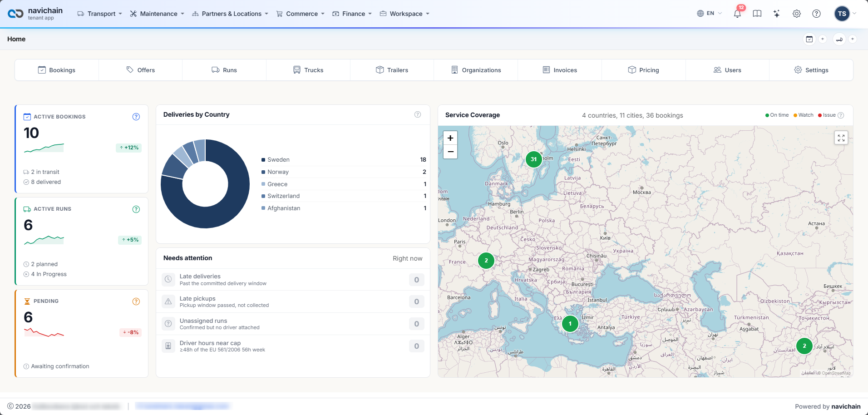
Task: Open the notifications bell with 12 badge
Action: click(737, 14)
